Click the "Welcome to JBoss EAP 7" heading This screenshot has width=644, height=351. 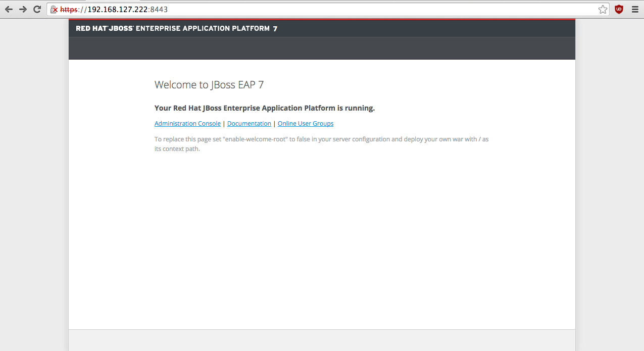(x=209, y=85)
